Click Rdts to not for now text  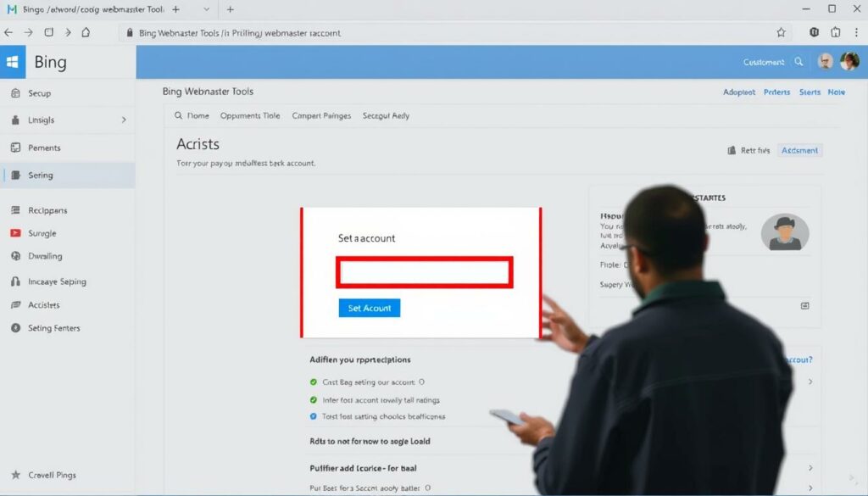point(370,441)
